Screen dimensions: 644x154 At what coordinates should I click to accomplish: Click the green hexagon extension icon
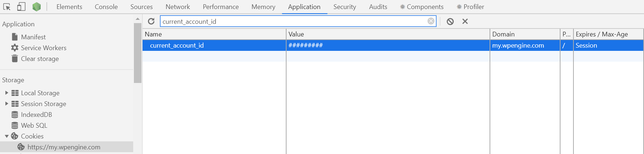point(36,6)
